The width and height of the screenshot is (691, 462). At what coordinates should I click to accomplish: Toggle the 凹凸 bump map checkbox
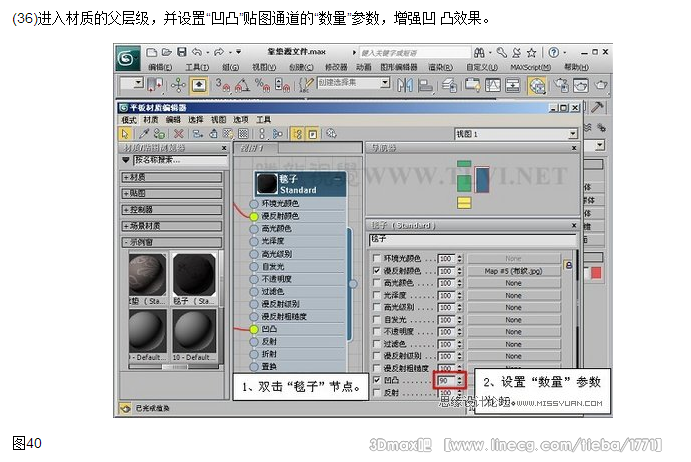coord(375,381)
